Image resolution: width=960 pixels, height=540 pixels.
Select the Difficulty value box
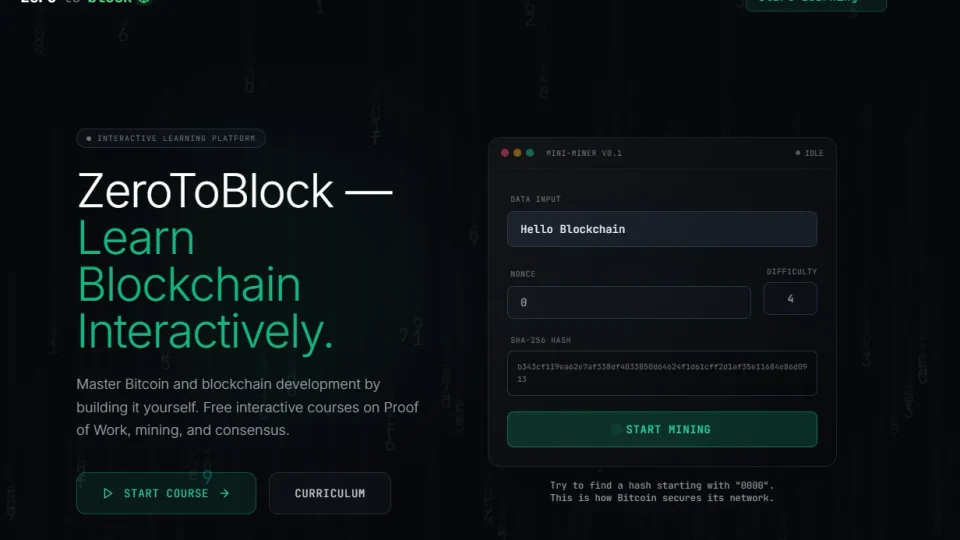click(x=790, y=298)
